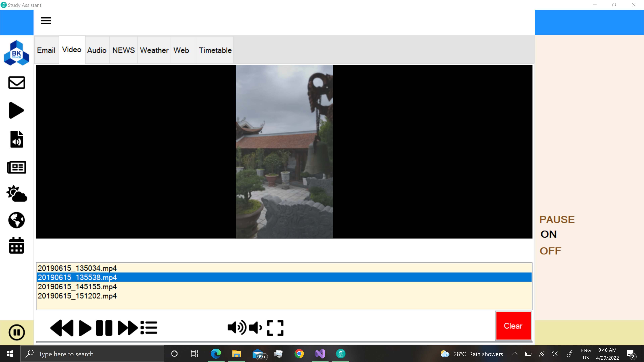Open the globe web sidebar icon
This screenshot has width=644, height=362.
coord(16,220)
